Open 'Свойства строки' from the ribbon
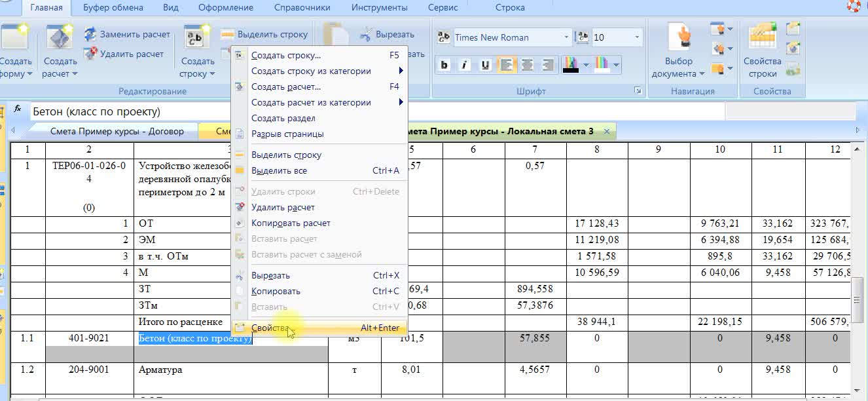 pos(763,51)
